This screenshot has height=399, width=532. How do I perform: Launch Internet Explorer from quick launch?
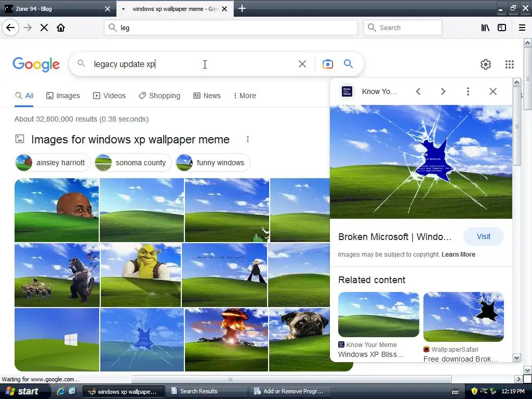pos(61,391)
